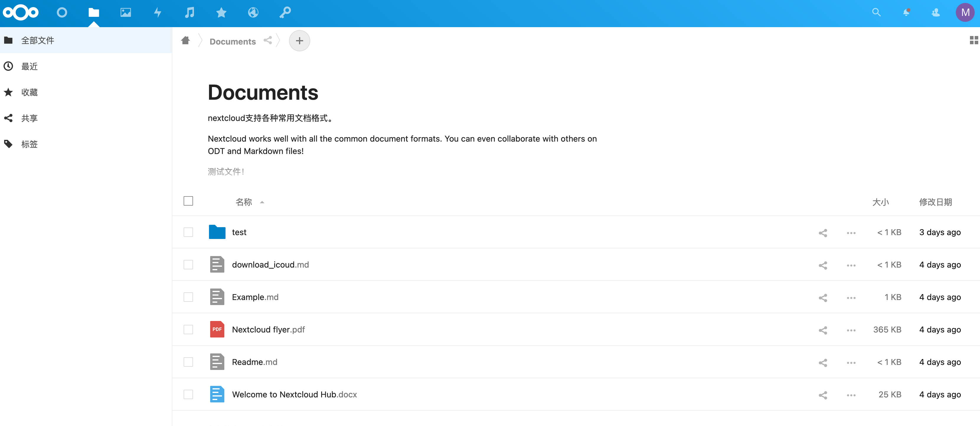Share Example.md

(x=823, y=297)
